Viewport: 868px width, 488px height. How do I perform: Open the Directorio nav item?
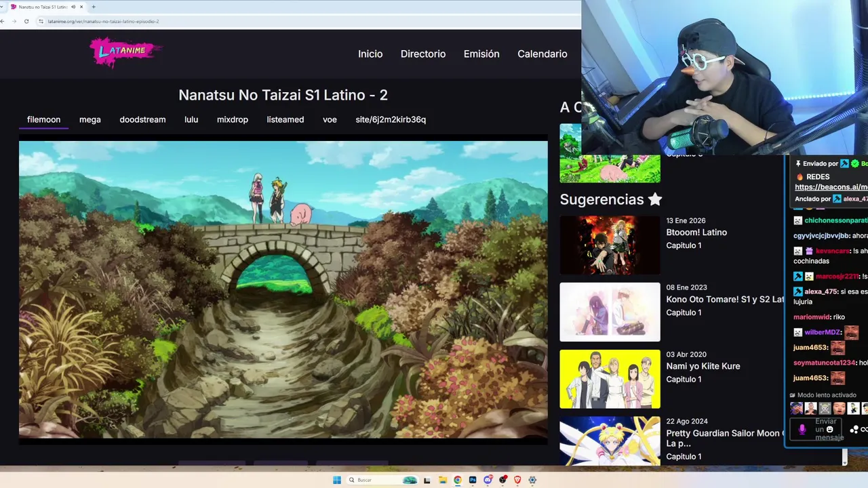point(423,54)
